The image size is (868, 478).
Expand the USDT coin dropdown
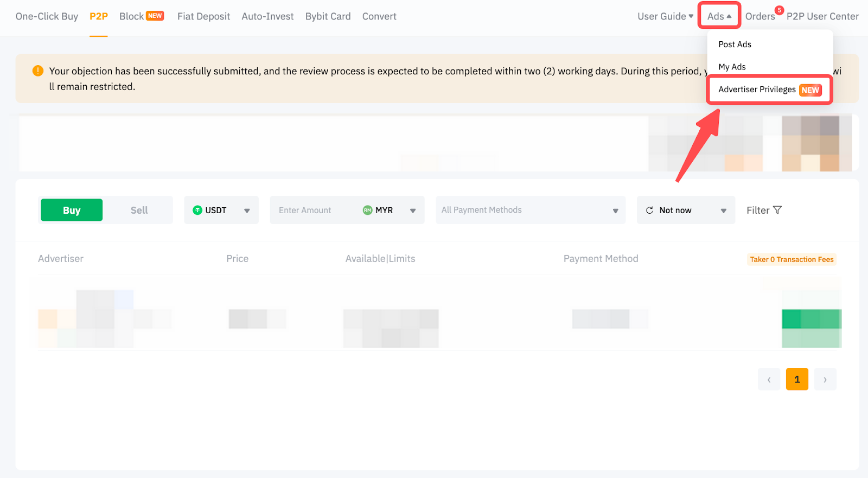[x=247, y=211]
